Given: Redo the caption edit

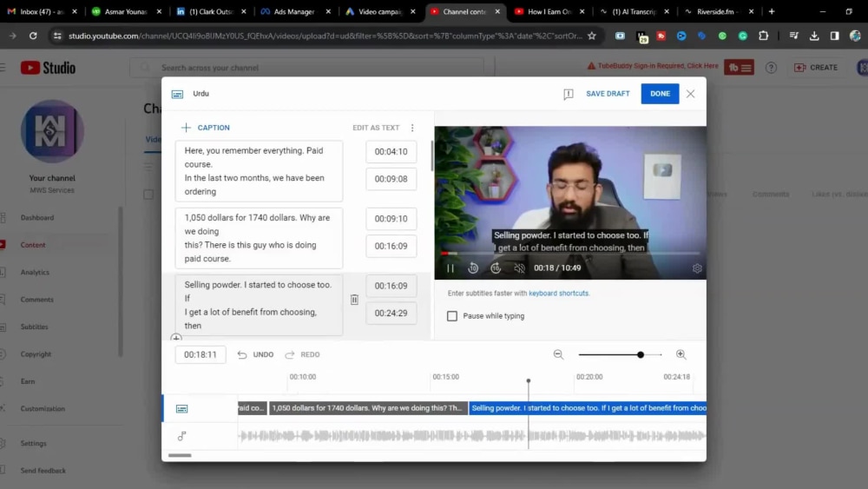Looking at the screenshot, I should pyautogui.click(x=302, y=354).
